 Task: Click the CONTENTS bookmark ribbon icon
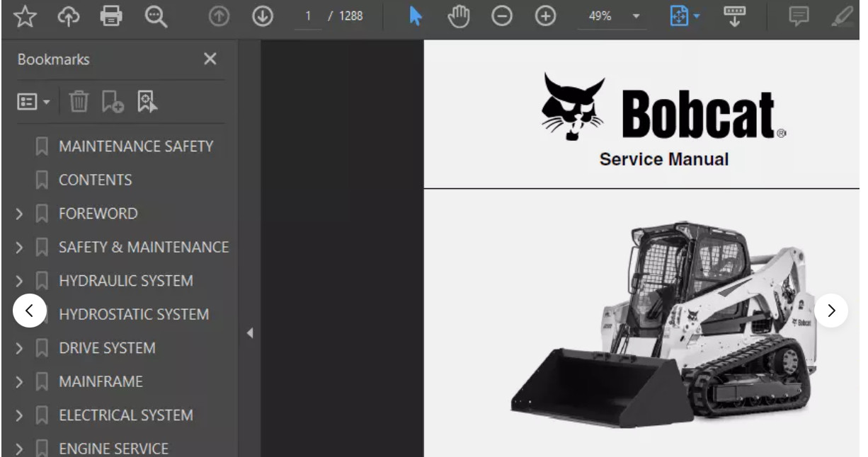42,180
